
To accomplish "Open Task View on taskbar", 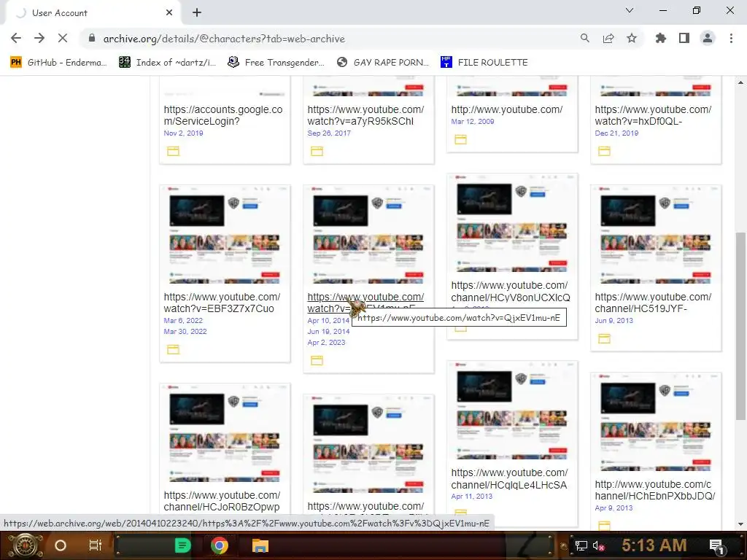I will point(96,545).
